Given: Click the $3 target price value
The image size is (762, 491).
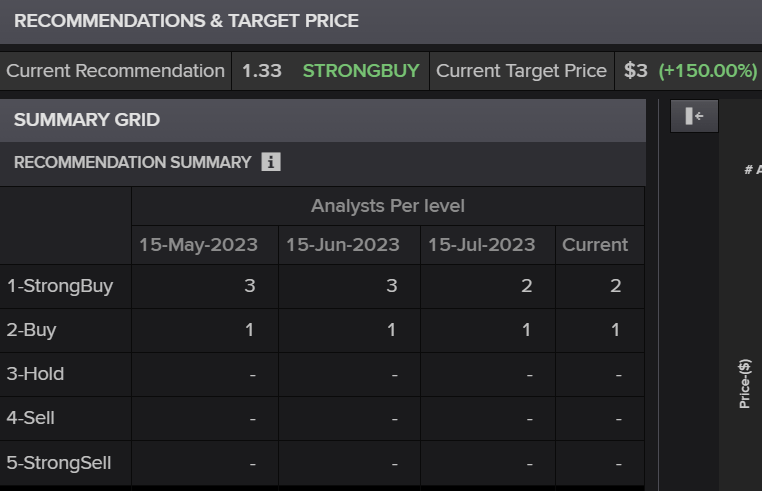Looking at the screenshot, I should pyautogui.click(x=636, y=71).
